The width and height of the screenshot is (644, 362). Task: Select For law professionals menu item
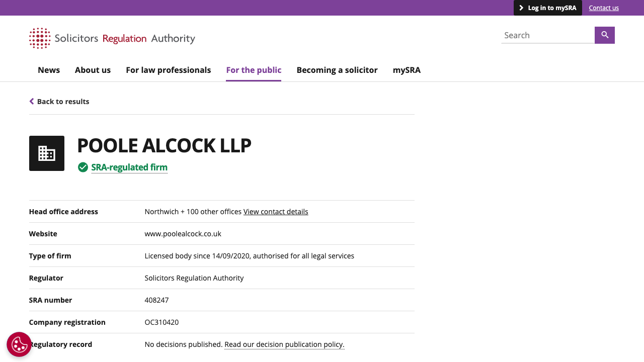point(169,70)
